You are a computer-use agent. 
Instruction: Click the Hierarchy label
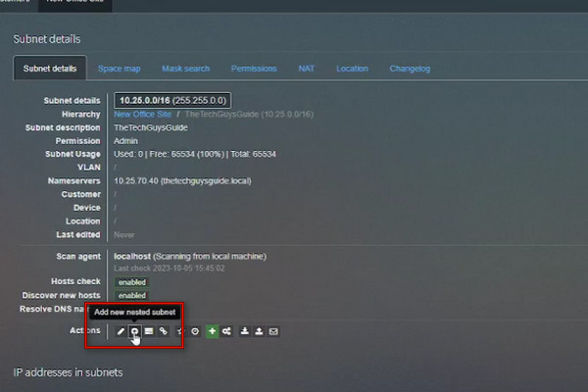81,114
